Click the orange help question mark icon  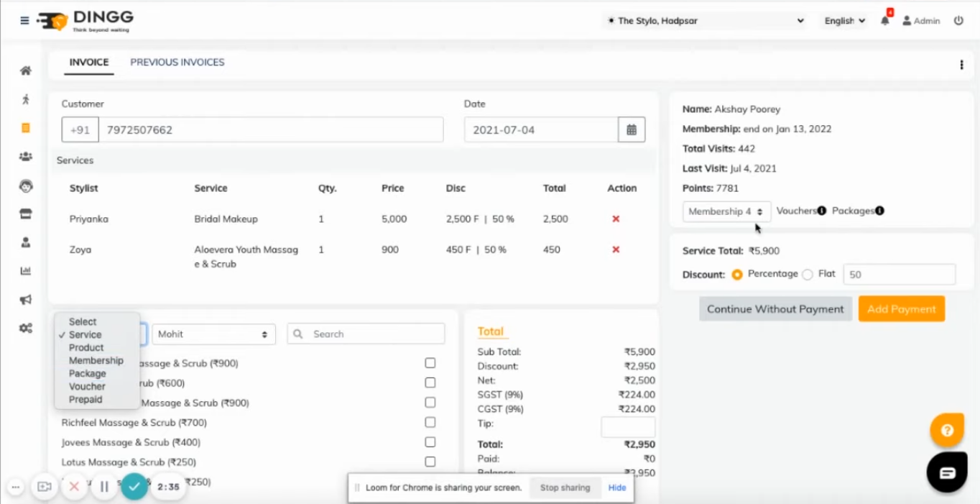click(x=946, y=431)
